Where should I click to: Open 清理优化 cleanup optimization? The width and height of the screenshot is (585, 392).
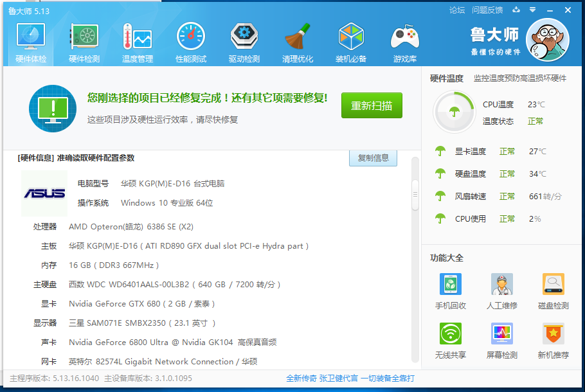click(298, 43)
